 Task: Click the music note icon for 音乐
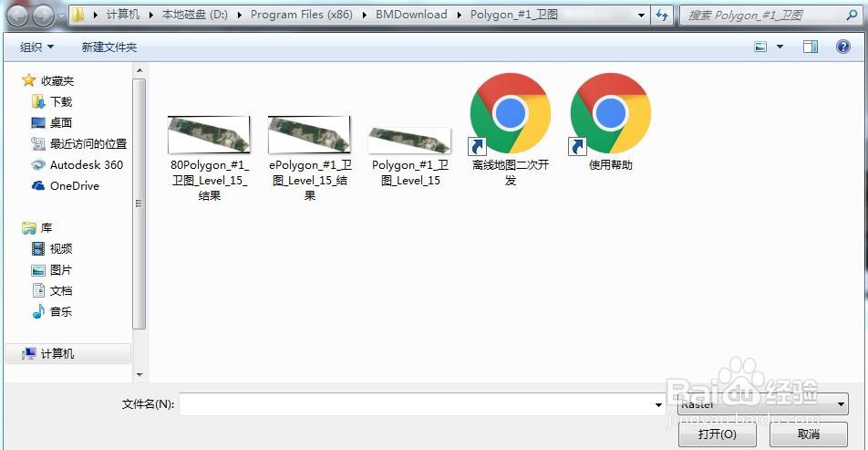pyautogui.click(x=38, y=311)
